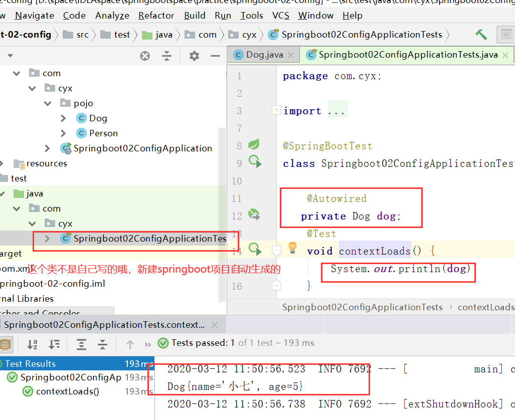The width and height of the screenshot is (515, 420).
Task: Show more test toolbar actions chevron
Action: [148, 344]
